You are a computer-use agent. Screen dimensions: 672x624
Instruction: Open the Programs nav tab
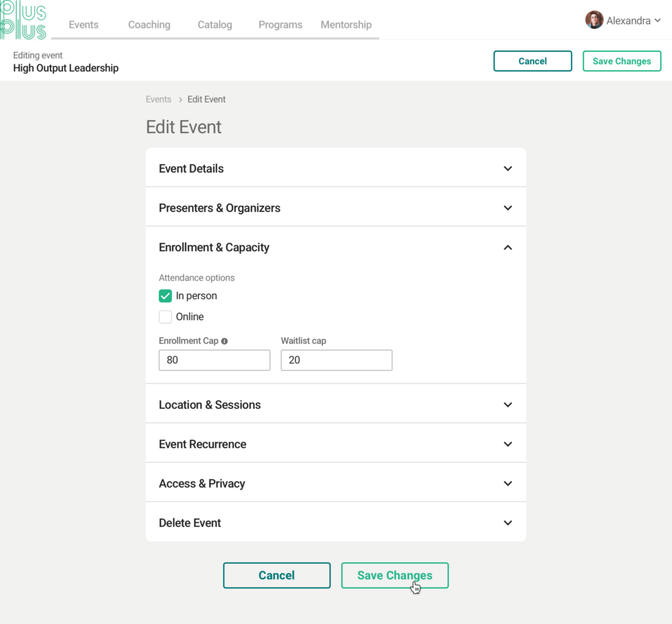pyautogui.click(x=280, y=25)
